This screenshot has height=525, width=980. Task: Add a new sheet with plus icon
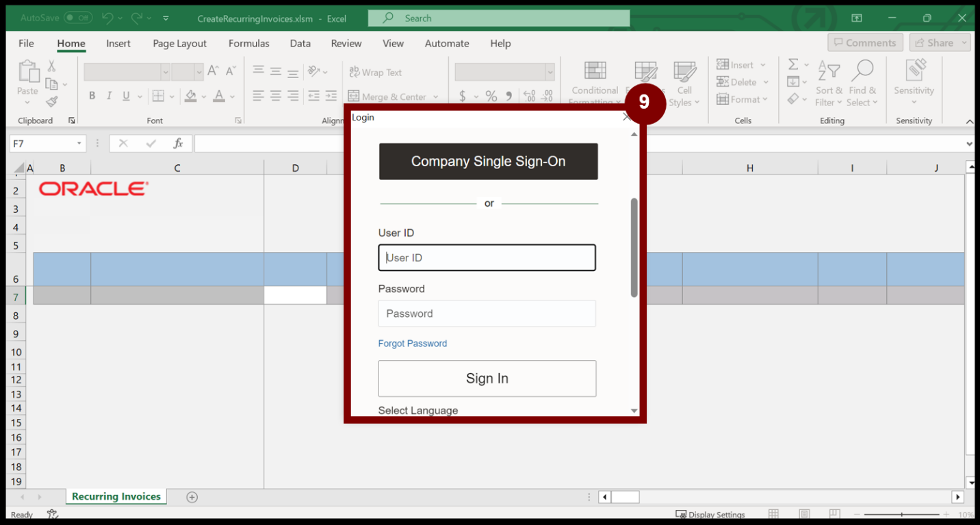(192, 497)
